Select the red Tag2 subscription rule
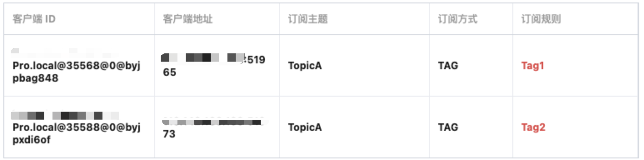Screen dimensions: 644x160 [533, 127]
